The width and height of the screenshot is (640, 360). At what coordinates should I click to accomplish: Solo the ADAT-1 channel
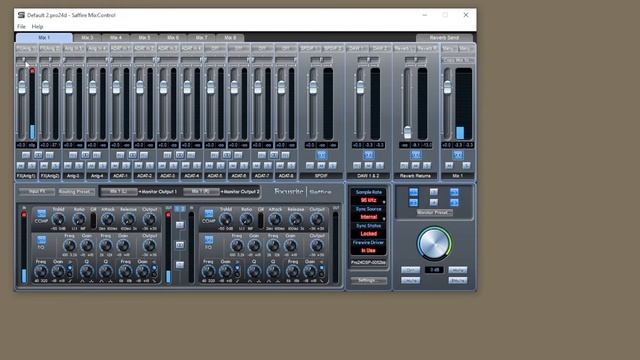(126, 165)
